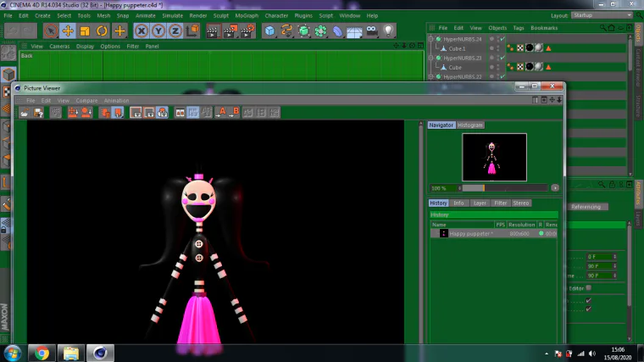Toggle the Y axis lock
Image resolution: width=644 pixels, height=362 pixels.
tap(158, 31)
